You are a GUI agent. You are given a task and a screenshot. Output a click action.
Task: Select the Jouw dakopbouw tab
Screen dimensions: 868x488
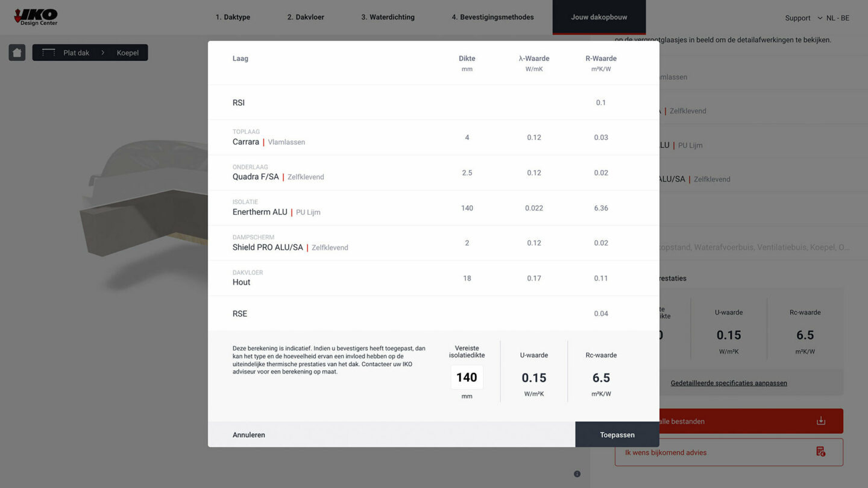[x=599, y=17]
